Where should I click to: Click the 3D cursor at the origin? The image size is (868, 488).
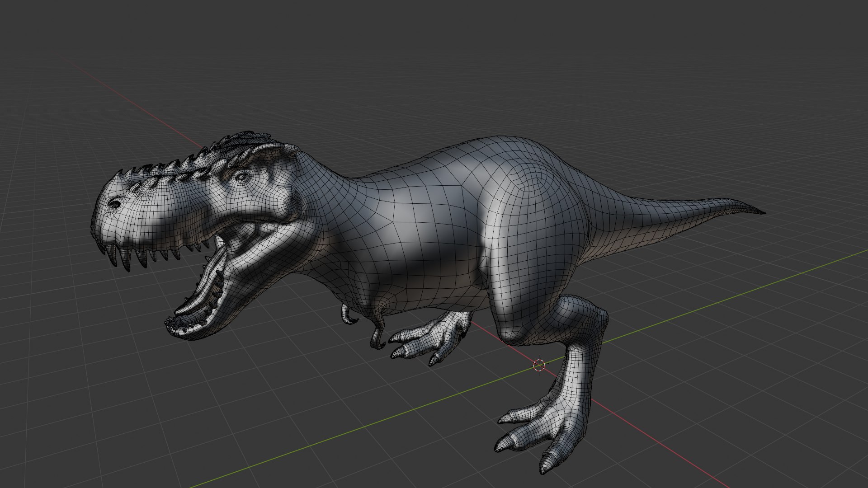tap(539, 365)
